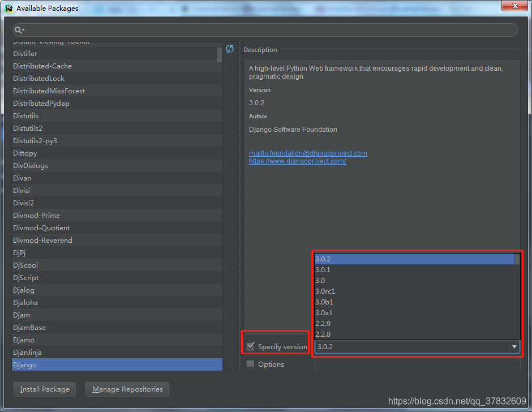The width and height of the screenshot is (532, 412).
Task: Enable the Options checkbox
Action: tap(251, 364)
